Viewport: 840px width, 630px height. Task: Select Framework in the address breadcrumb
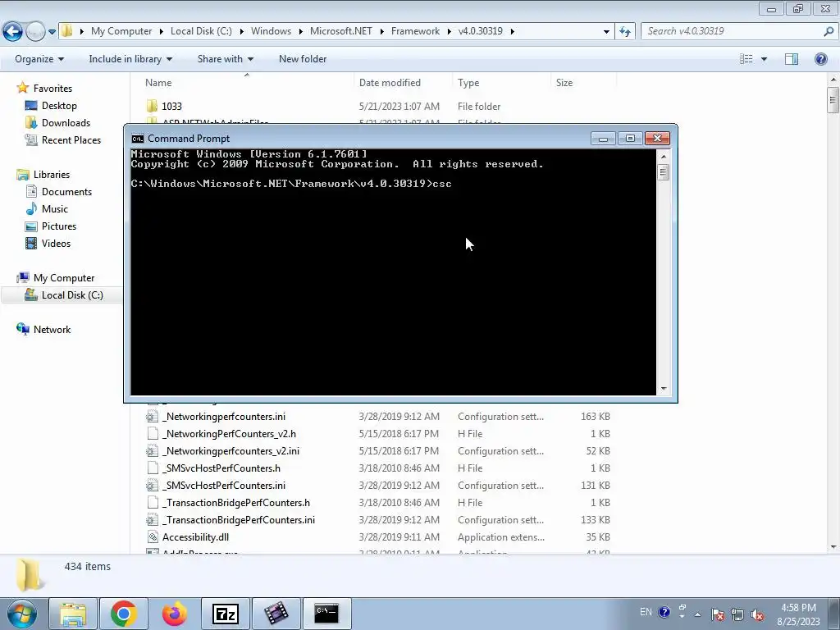coord(415,31)
